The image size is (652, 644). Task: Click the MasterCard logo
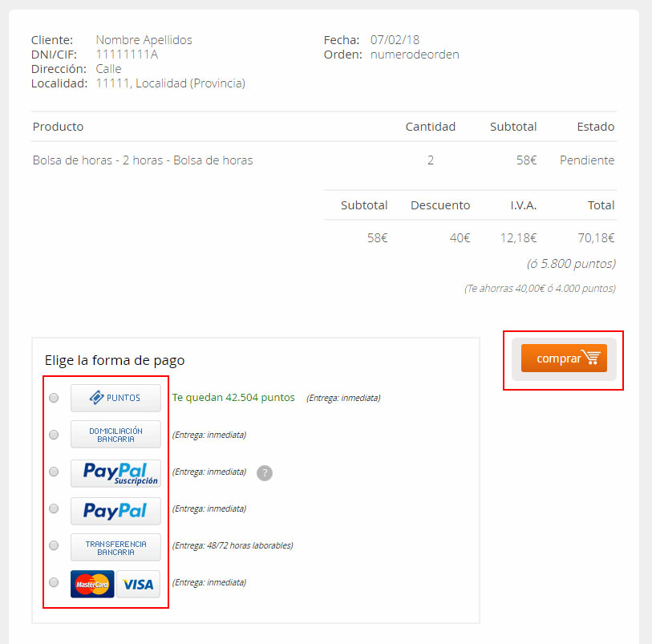coord(92,584)
